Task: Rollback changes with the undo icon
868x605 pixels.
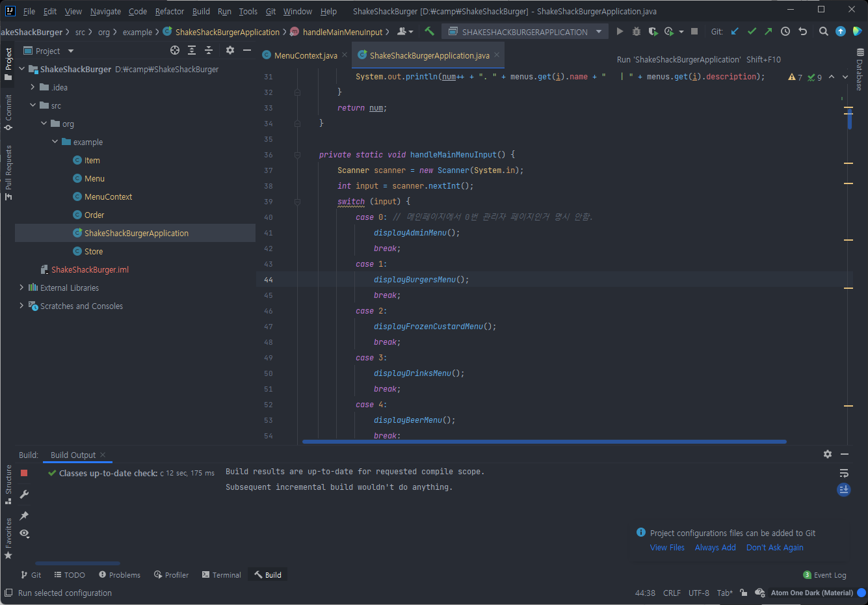Action: [803, 31]
